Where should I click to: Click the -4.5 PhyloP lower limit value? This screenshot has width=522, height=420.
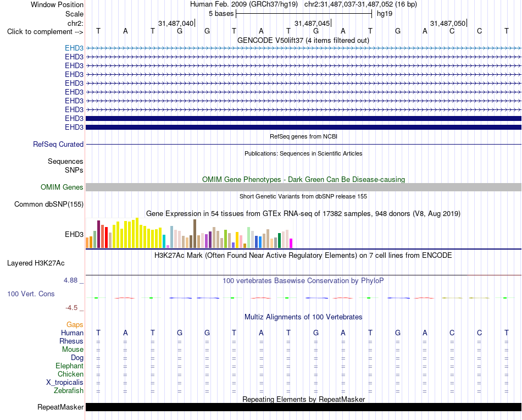(x=71, y=308)
